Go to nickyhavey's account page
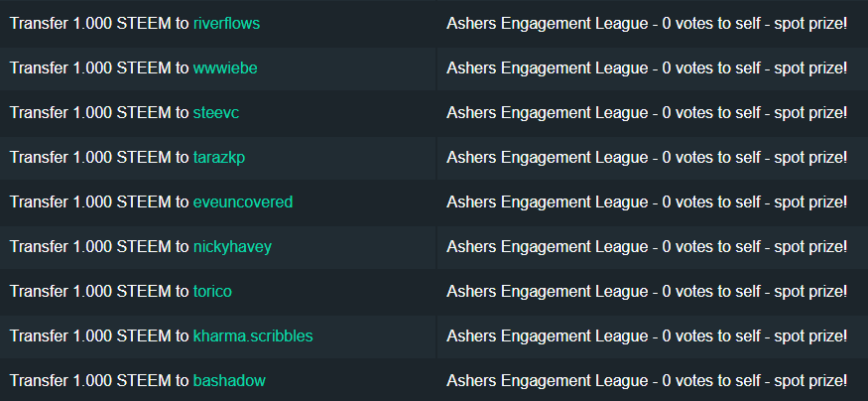 point(232,247)
